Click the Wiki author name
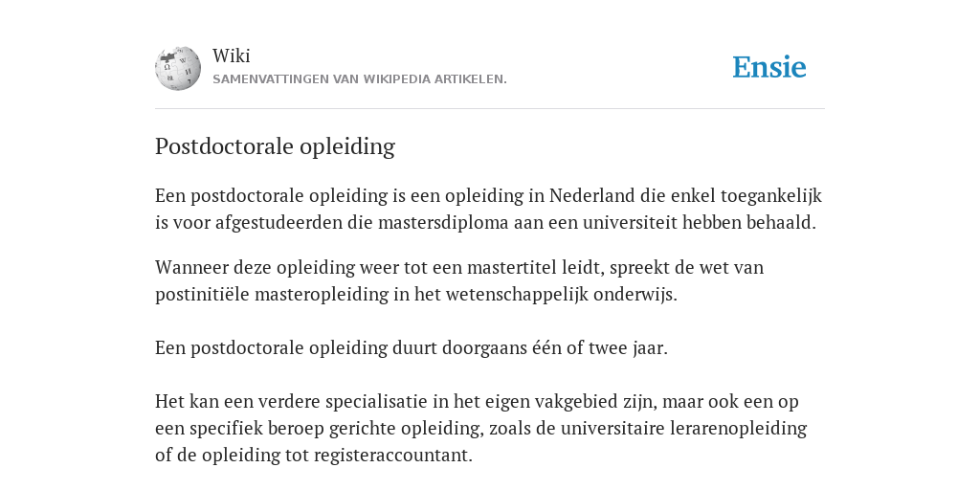Image resolution: width=980 pixels, height=490 pixels. tap(232, 56)
